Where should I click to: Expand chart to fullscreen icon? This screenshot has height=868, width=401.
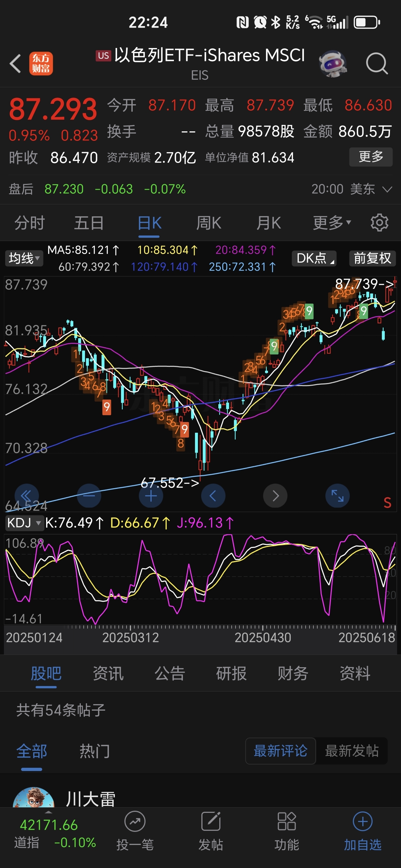click(x=337, y=496)
